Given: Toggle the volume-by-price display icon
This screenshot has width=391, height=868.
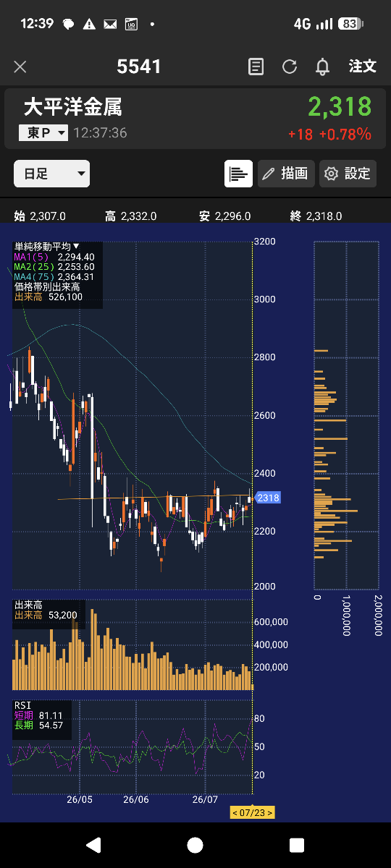Looking at the screenshot, I should (238, 174).
